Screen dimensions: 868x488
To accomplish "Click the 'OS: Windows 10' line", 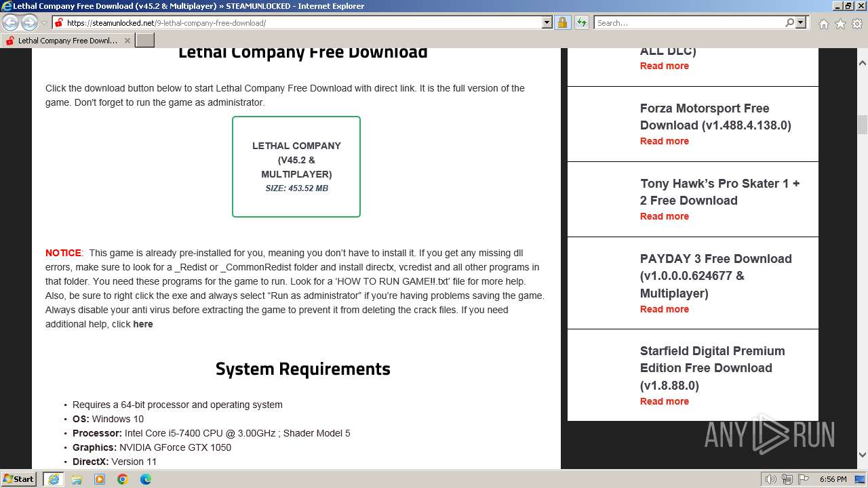I will pyautogui.click(x=108, y=419).
